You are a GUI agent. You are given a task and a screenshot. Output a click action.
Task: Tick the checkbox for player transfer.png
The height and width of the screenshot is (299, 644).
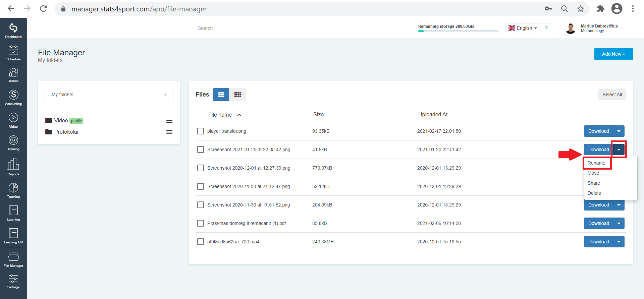coord(201,131)
